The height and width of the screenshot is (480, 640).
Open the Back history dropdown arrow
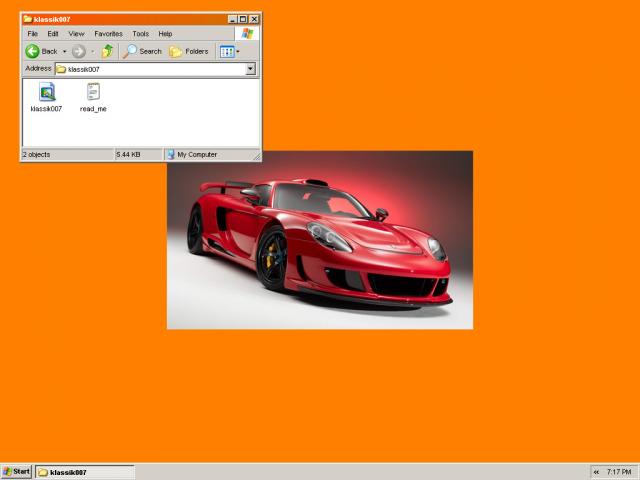64,51
